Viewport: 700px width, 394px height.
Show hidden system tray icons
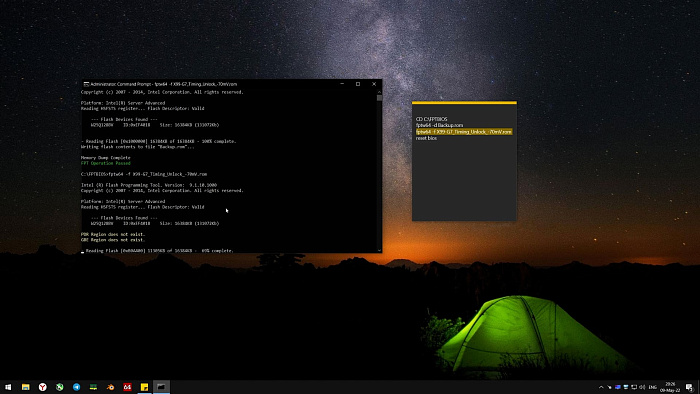tap(601, 387)
